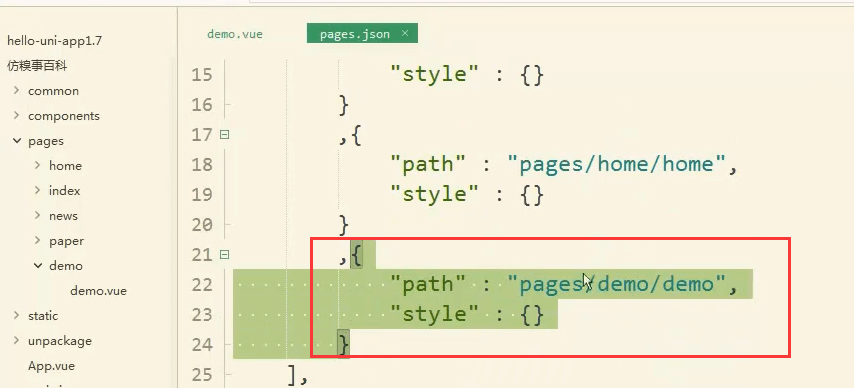Click line number 22 in the gutter

[202, 284]
